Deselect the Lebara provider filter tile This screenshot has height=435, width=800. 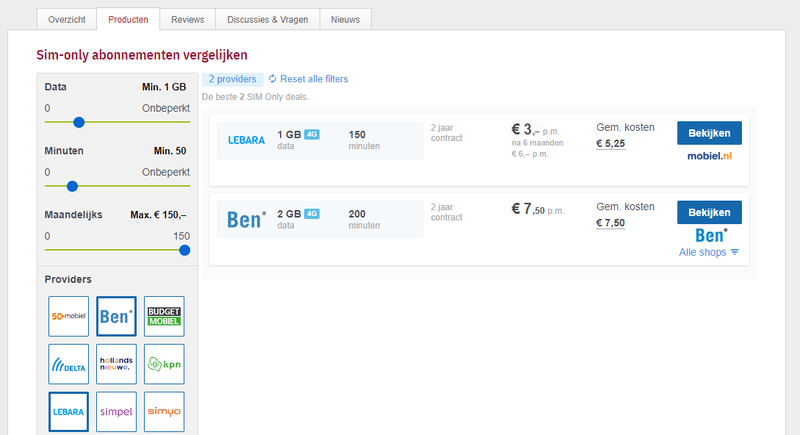(68, 412)
